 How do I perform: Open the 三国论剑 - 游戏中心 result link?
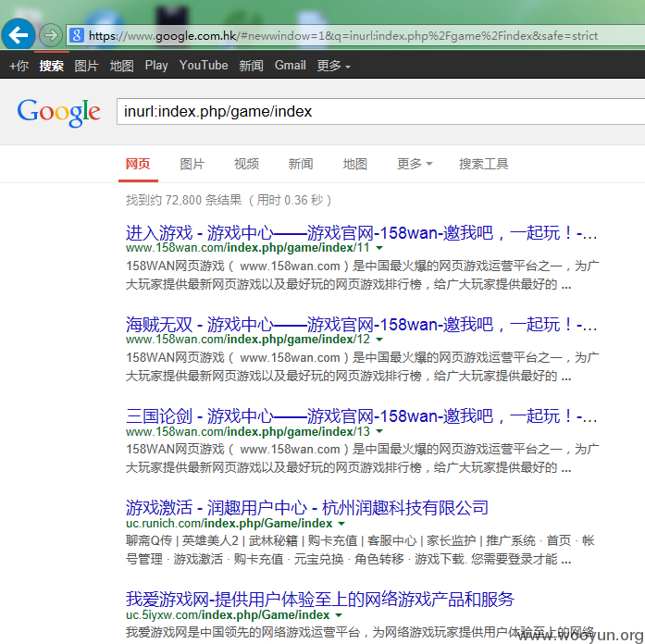(x=361, y=416)
